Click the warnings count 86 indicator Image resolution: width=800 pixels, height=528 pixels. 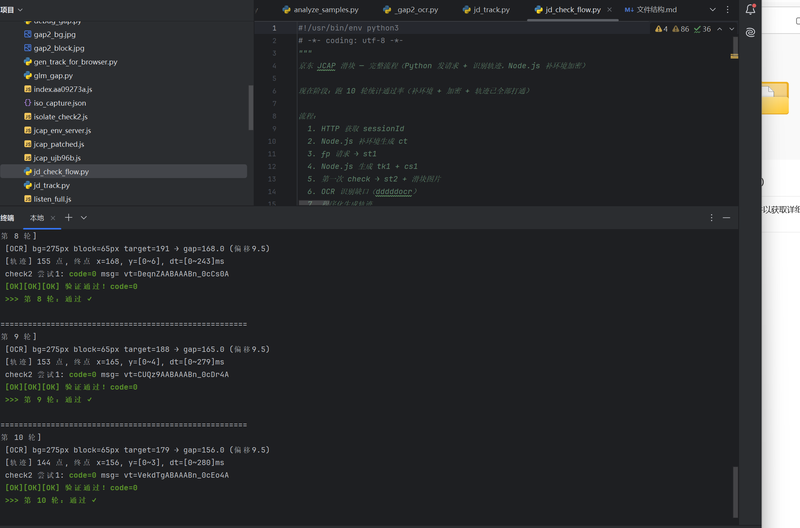point(681,29)
